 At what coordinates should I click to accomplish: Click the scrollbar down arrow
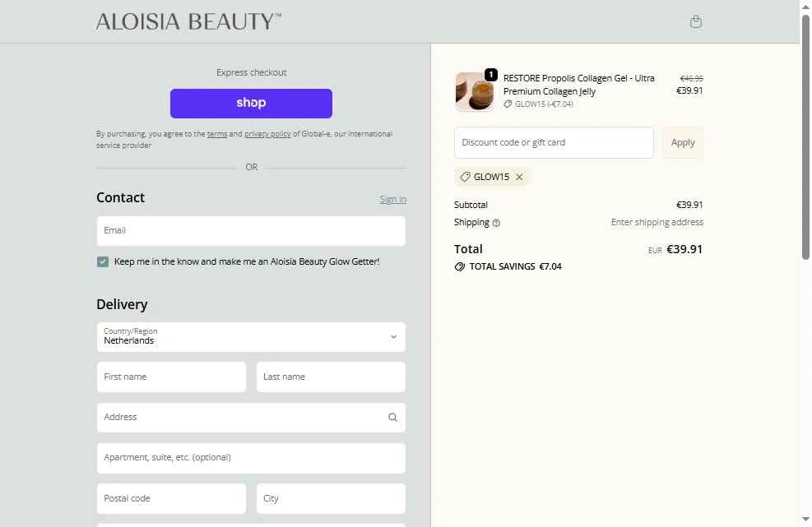coord(805,520)
